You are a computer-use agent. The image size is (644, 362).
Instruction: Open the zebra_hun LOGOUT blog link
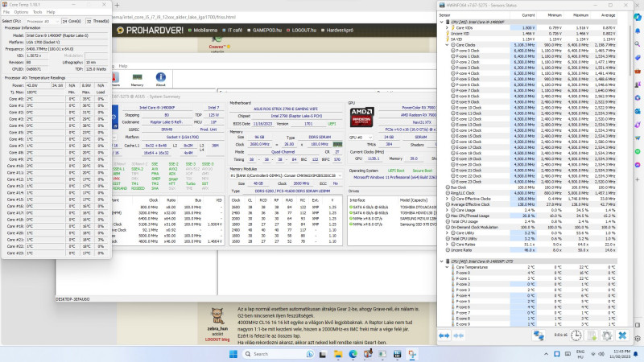tap(217, 339)
